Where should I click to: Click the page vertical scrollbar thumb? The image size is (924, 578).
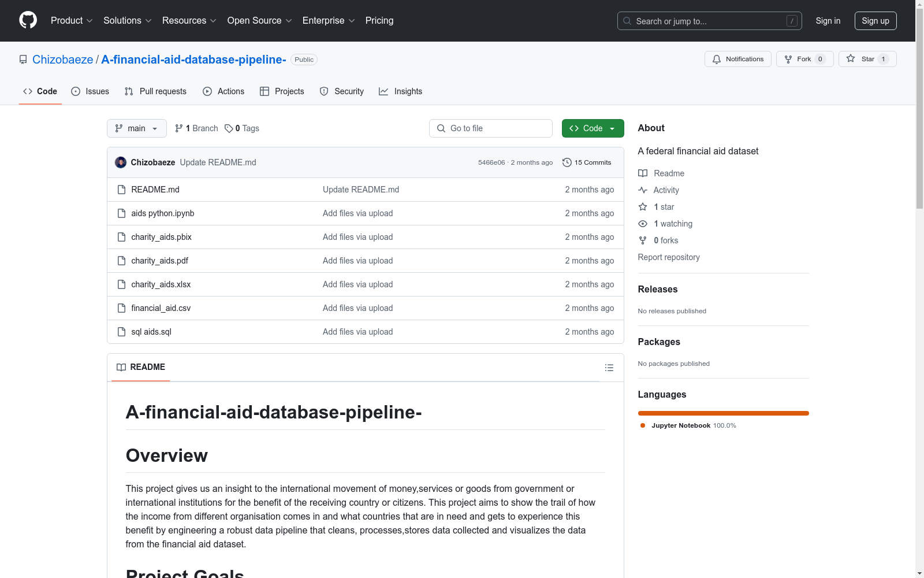tap(920, 108)
